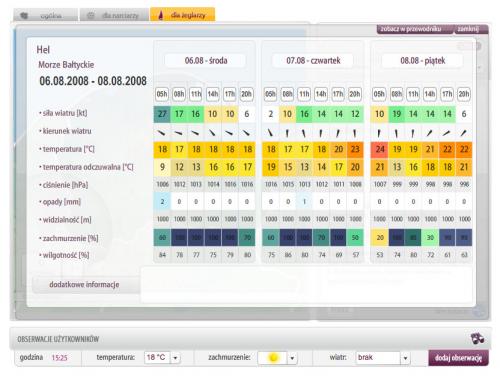Click Thursday 11h precipitation cell '1'
This screenshot has height=376, width=500.
tap(304, 202)
